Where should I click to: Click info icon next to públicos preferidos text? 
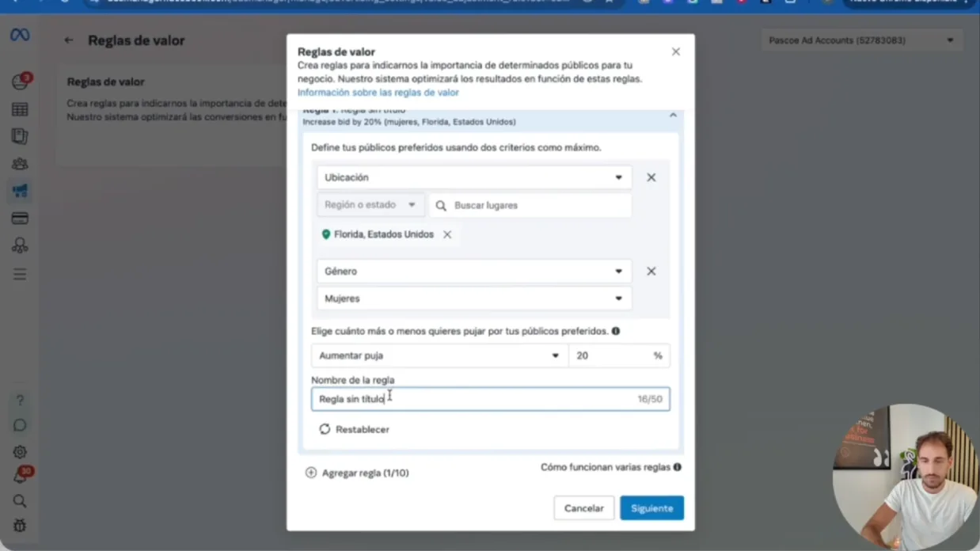[x=616, y=331]
